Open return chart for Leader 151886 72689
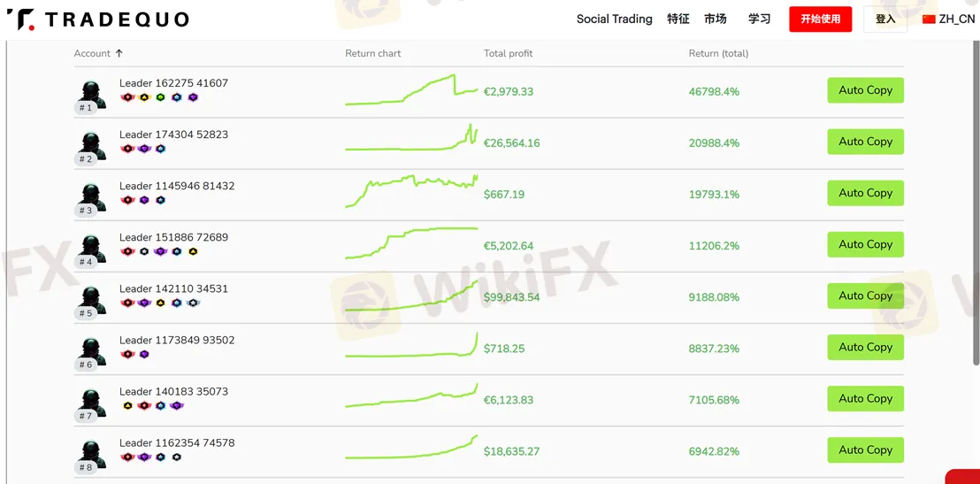980x484 pixels. [x=411, y=243]
